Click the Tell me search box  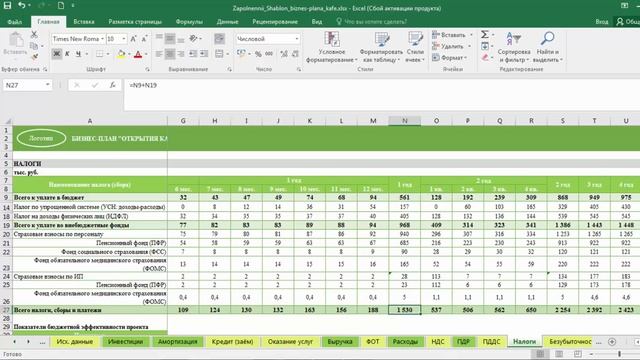(371, 22)
